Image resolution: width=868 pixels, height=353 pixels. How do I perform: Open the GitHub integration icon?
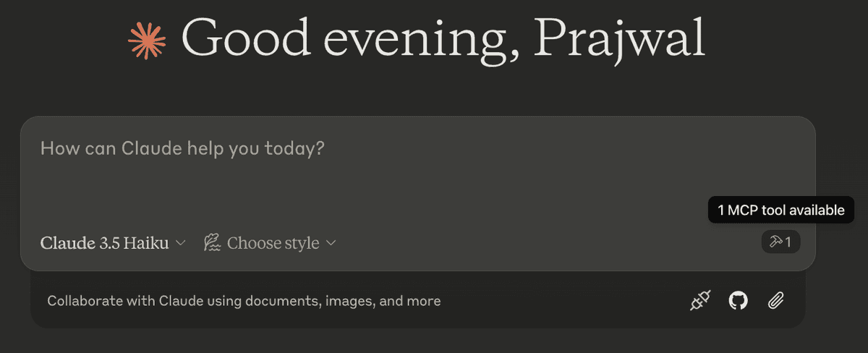tap(738, 300)
